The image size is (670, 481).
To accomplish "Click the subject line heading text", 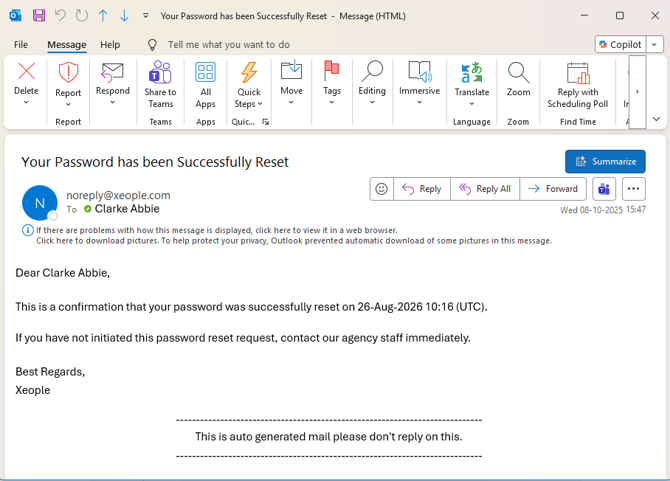I will coord(155,162).
